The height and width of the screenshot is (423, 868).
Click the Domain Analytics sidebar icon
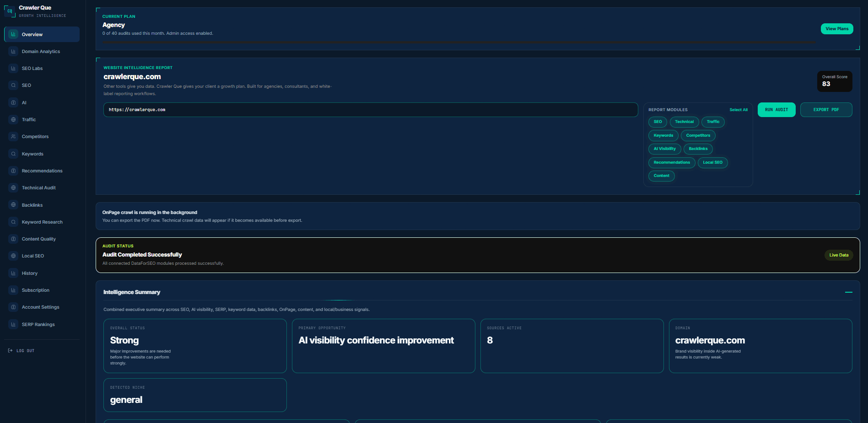(x=13, y=51)
